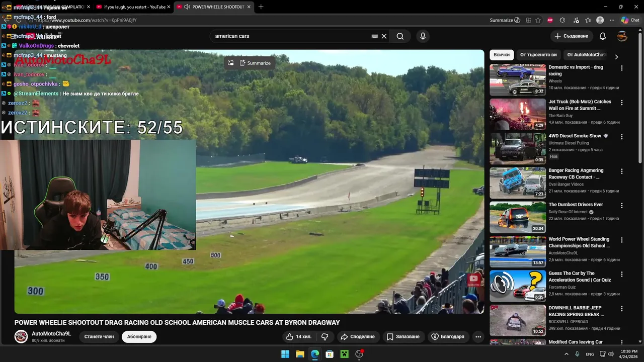Open Microsoft Store from the taskbar
The height and width of the screenshot is (362, 644).
pyautogui.click(x=330, y=354)
